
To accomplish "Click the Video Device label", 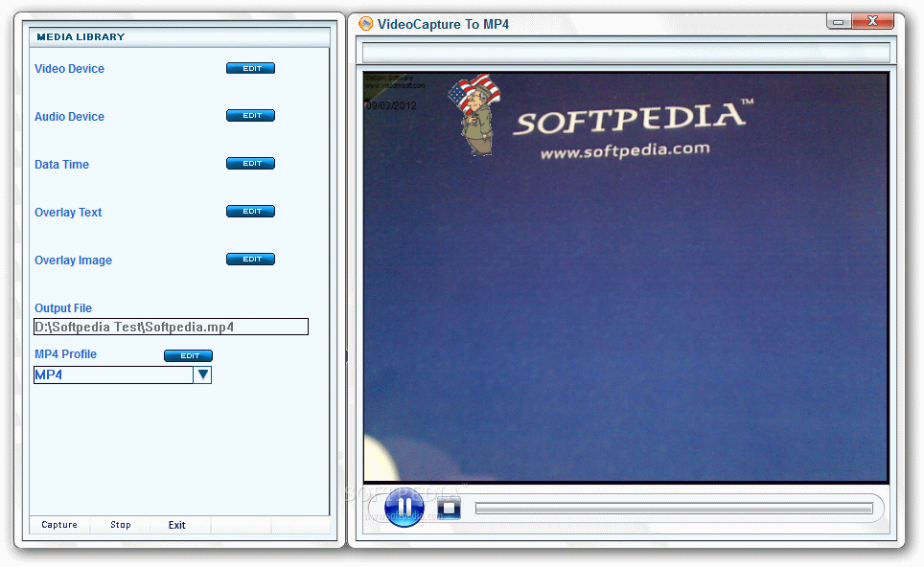I will pos(70,69).
